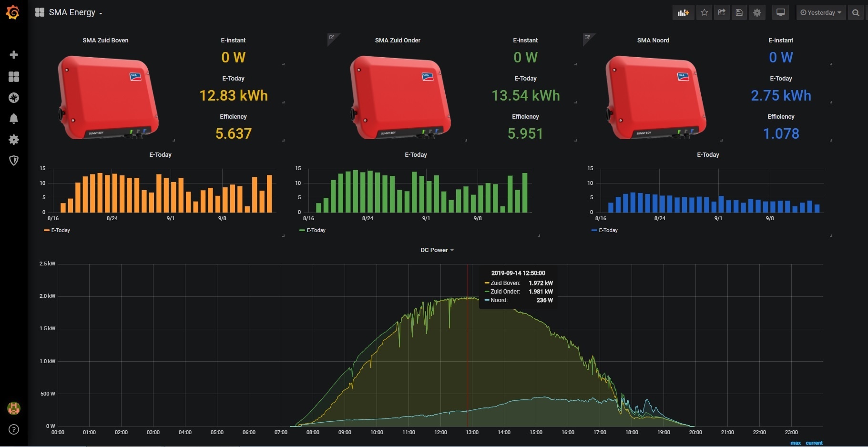
Task: Click the 20:00 label on the DC Power time axis
Action: click(695, 433)
